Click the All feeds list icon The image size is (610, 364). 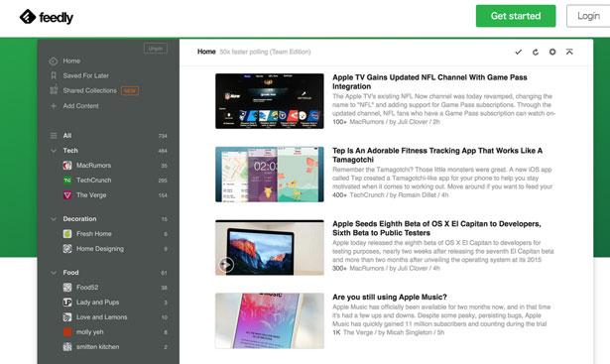[54, 135]
